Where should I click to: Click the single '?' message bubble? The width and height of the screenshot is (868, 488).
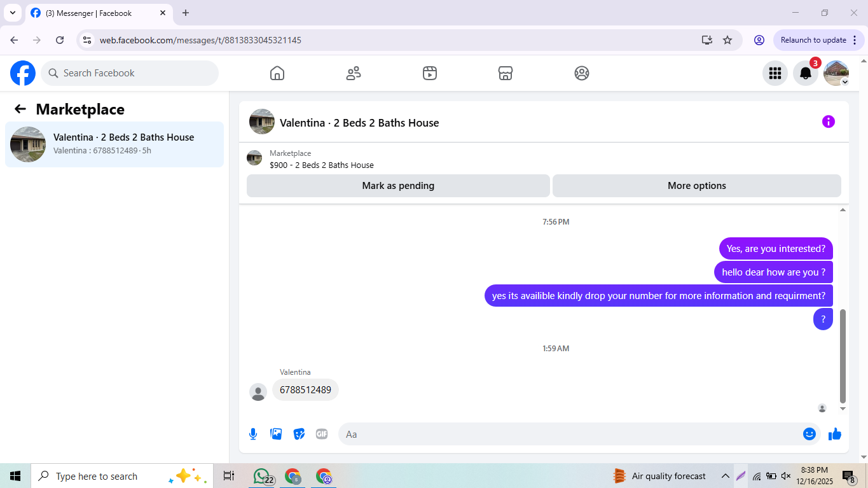coord(823,319)
